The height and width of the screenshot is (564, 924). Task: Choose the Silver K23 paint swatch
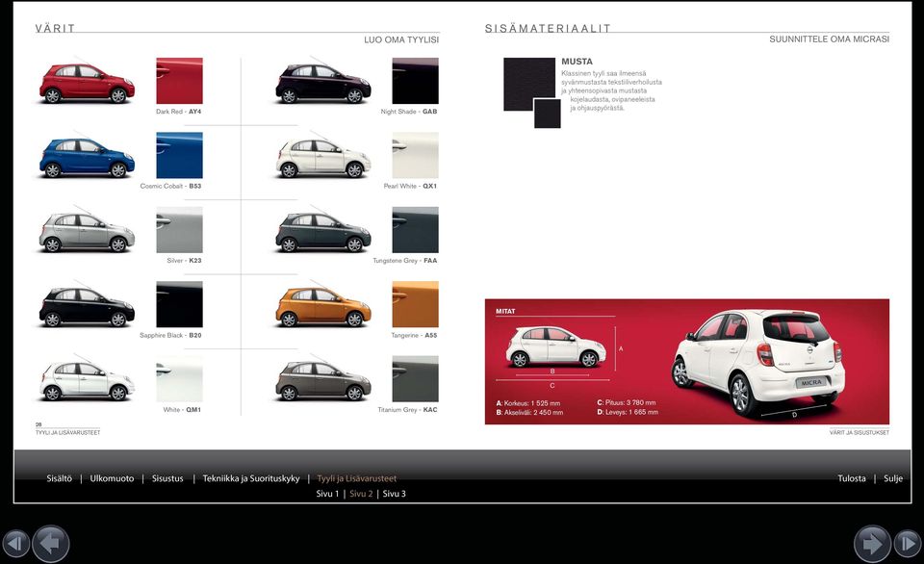(179, 230)
